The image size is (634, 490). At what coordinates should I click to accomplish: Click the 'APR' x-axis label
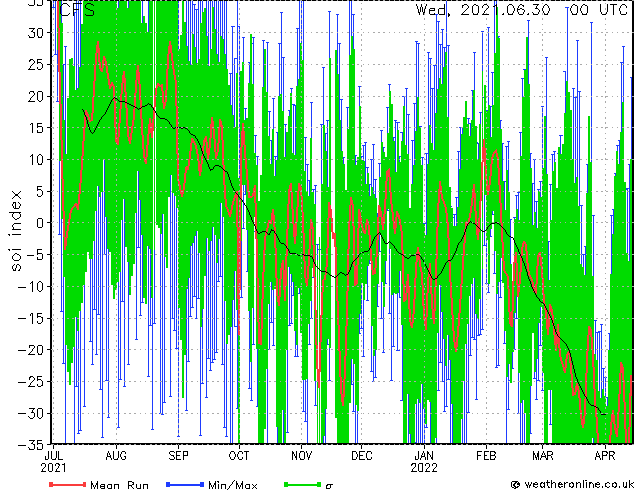tap(605, 456)
